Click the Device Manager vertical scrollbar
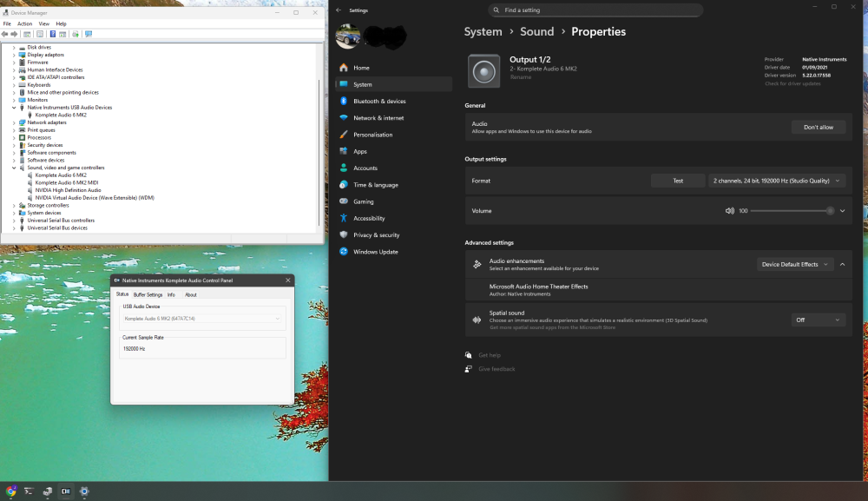The height and width of the screenshot is (501, 868). pyautogui.click(x=319, y=152)
